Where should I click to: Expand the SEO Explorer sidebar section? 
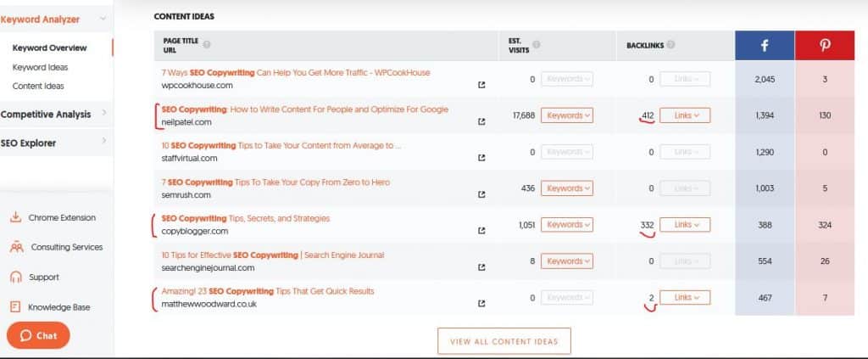point(103,143)
